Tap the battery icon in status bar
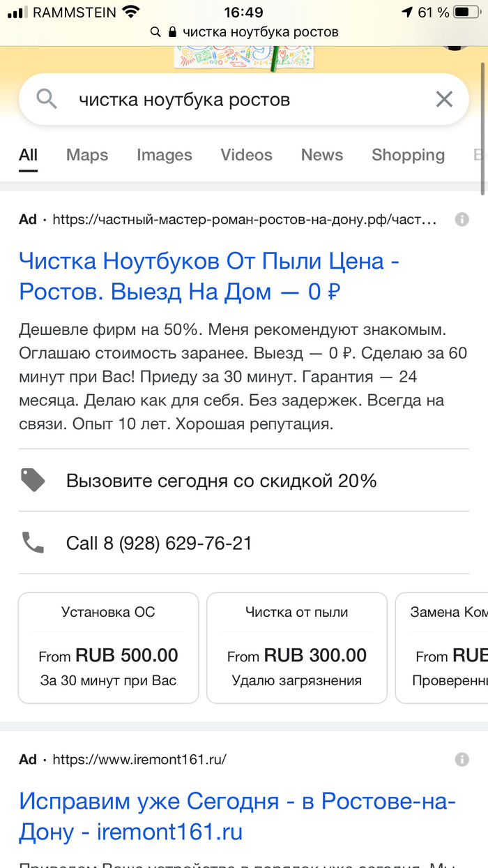 (x=463, y=13)
